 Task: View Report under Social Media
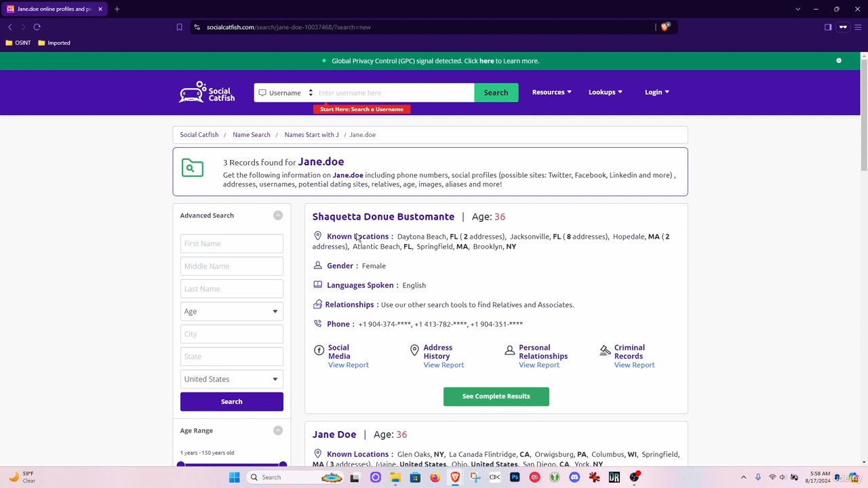tap(349, 365)
